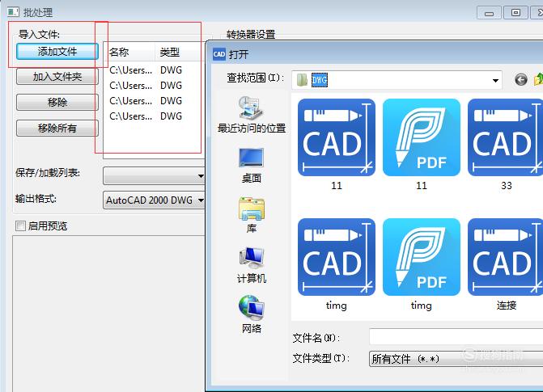Open 计算机 location in sidebar

[252, 265]
